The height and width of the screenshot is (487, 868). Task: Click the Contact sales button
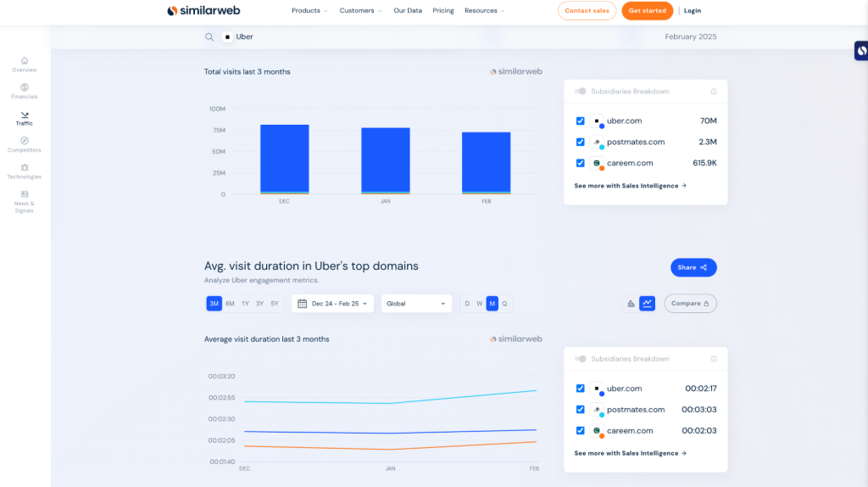point(587,10)
